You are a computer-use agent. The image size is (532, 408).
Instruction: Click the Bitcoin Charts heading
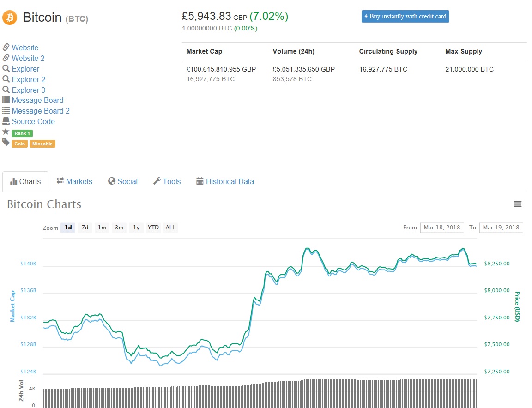coord(44,204)
